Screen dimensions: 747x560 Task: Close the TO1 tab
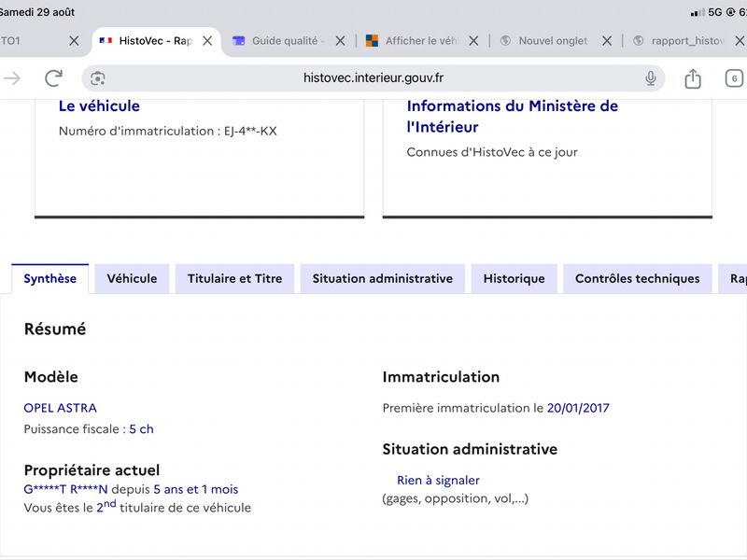[x=74, y=41]
